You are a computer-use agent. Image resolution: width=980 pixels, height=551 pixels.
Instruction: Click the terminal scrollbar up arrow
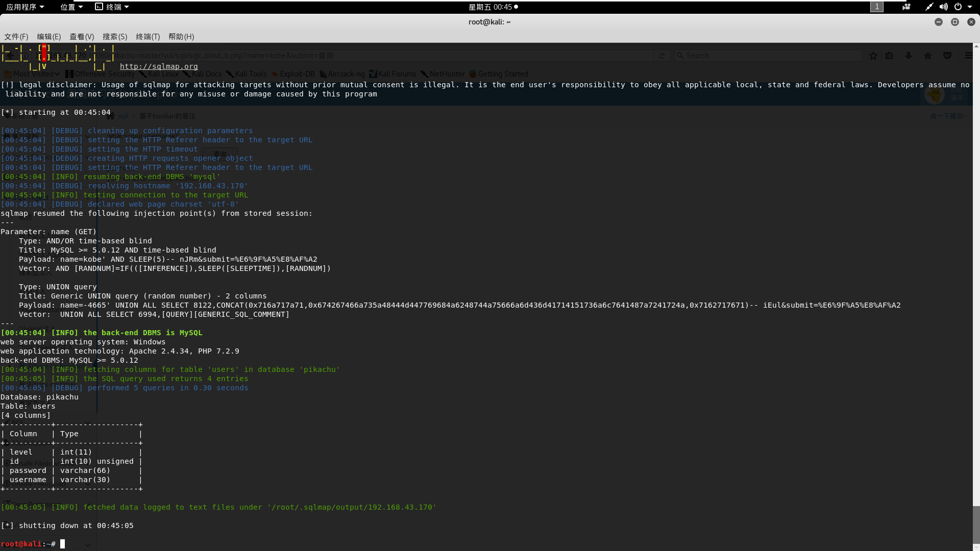coord(976,46)
